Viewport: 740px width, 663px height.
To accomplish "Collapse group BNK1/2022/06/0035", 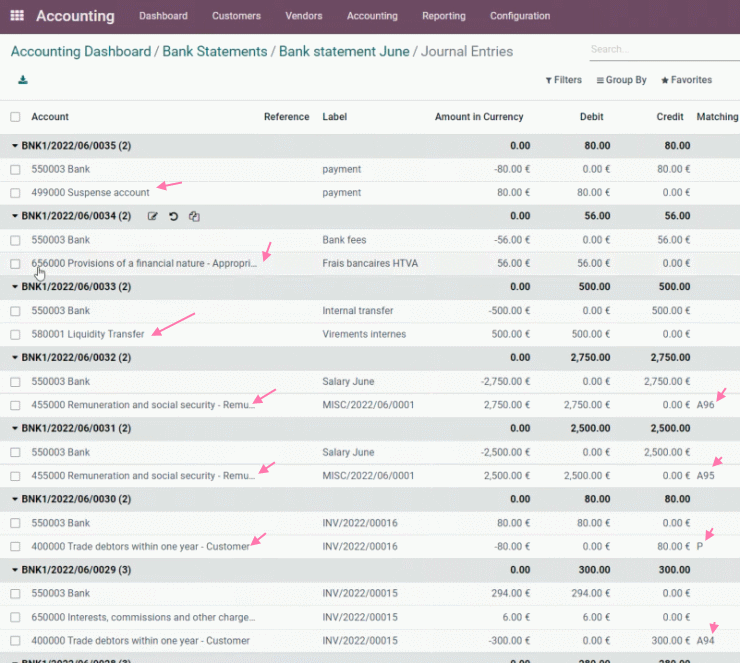I will pyautogui.click(x=15, y=146).
